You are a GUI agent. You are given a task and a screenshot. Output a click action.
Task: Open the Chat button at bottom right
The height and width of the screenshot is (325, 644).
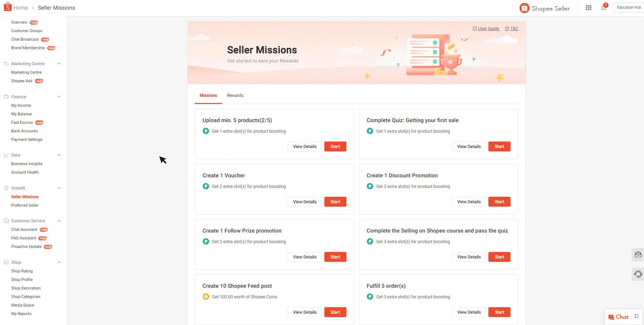point(618,317)
